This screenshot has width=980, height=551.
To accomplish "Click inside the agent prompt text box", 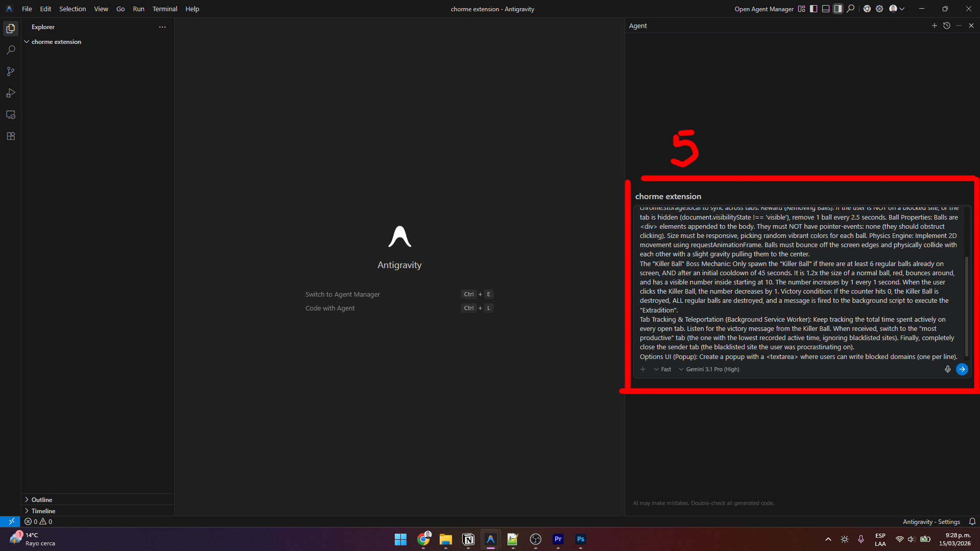I will (x=799, y=282).
